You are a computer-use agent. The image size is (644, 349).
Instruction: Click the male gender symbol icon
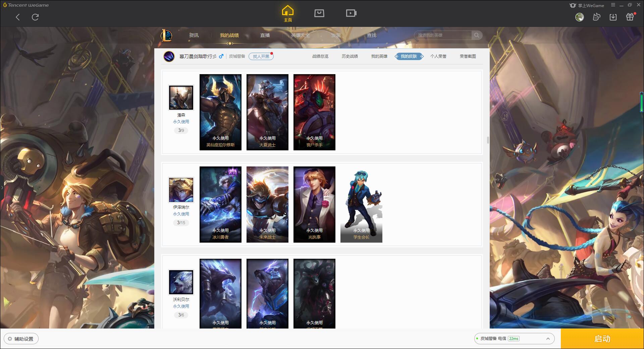click(x=221, y=56)
